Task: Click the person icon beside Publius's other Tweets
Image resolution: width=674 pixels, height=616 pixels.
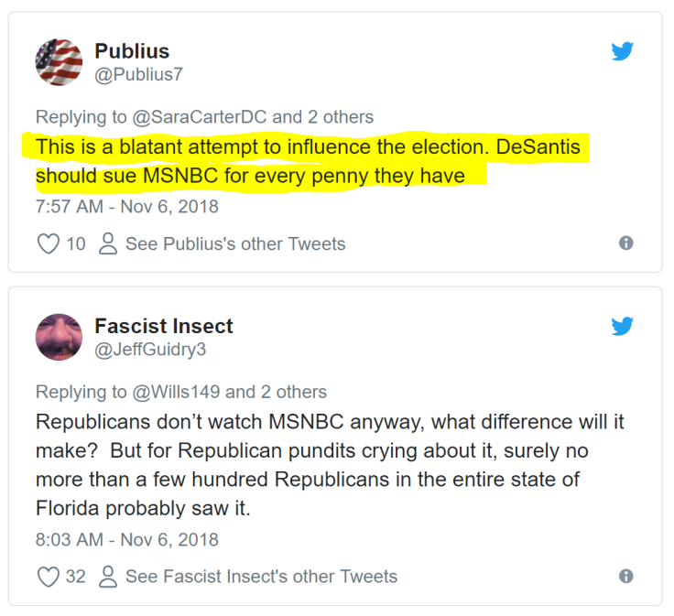Action: tap(108, 243)
